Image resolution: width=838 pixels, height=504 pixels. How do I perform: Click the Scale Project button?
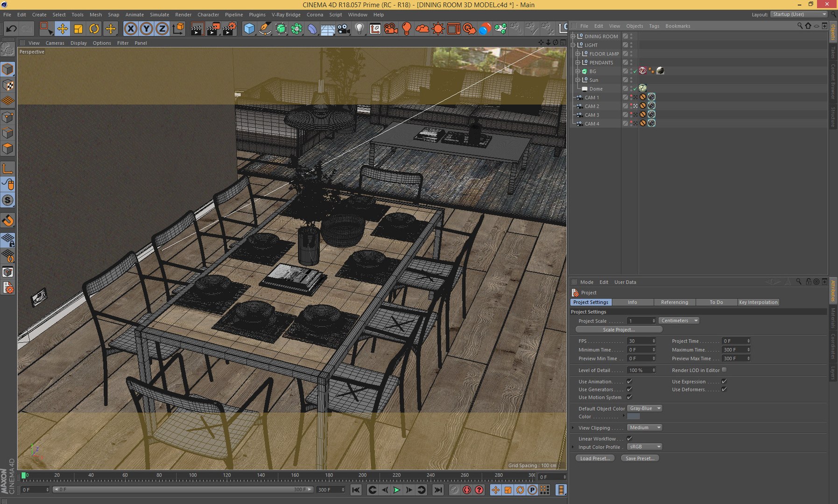tap(619, 329)
